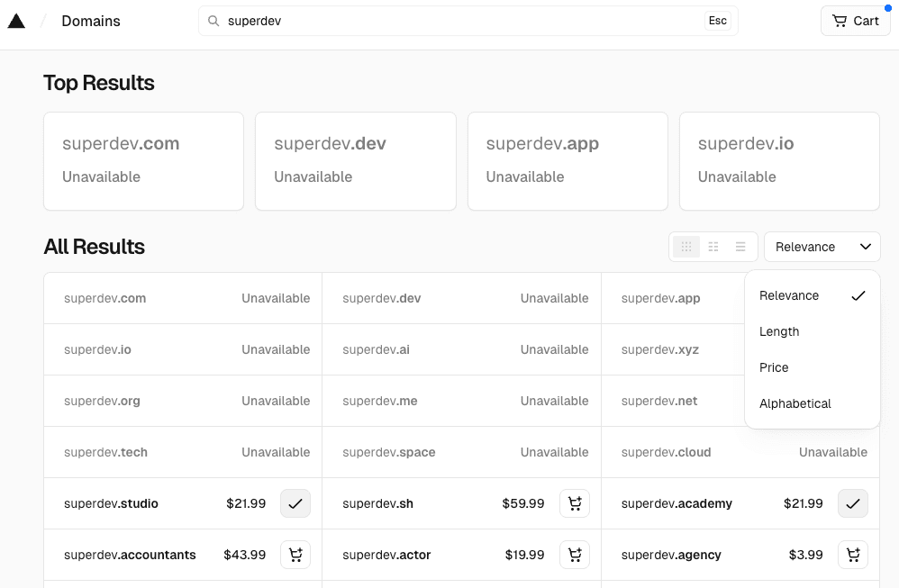899x588 pixels.
Task: Collapse the Relevance sort dropdown
Action: 822,246
